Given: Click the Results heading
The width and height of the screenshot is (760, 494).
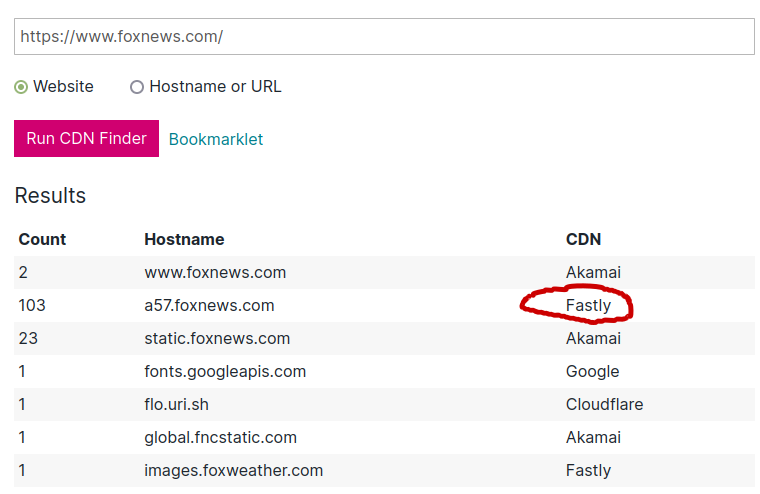Looking at the screenshot, I should pyautogui.click(x=50, y=195).
